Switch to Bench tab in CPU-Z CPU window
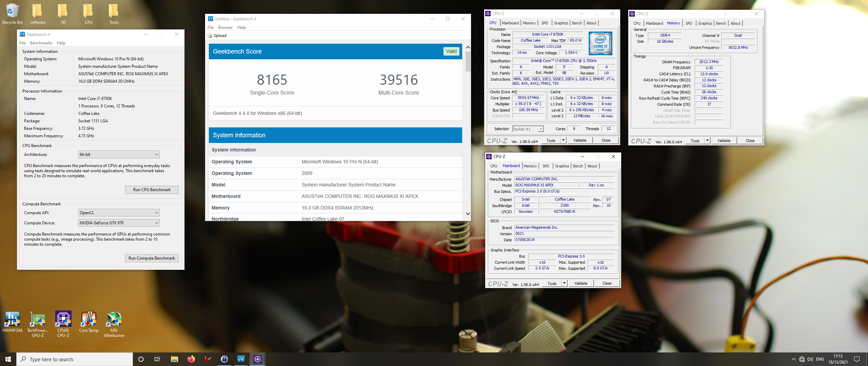The image size is (868, 366). [577, 23]
